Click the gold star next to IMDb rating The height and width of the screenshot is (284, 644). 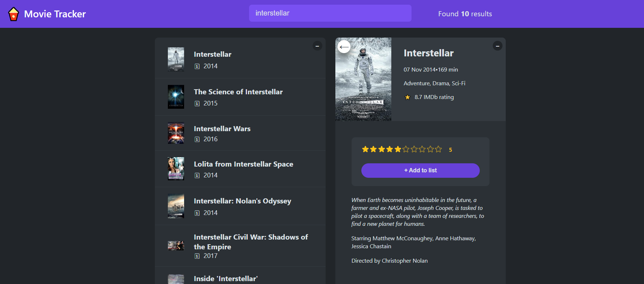pyautogui.click(x=408, y=97)
